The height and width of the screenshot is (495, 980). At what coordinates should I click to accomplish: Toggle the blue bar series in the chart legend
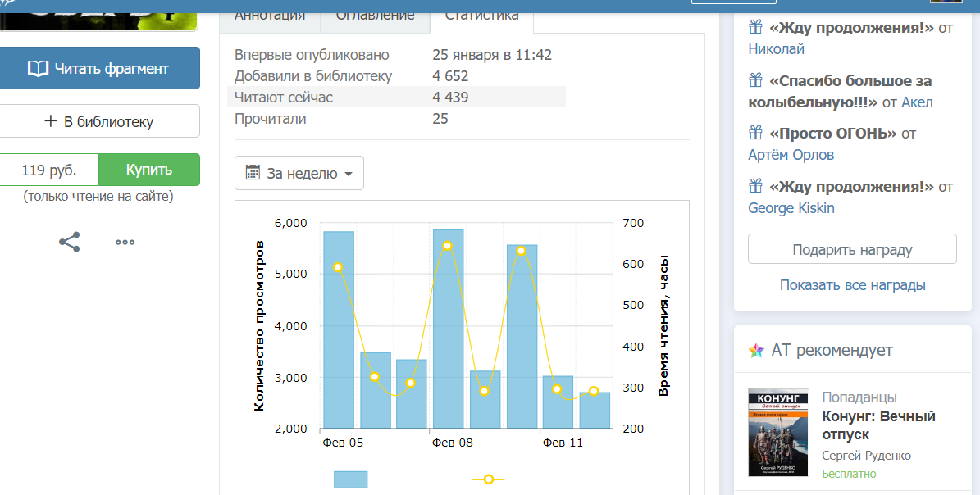(x=350, y=479)
